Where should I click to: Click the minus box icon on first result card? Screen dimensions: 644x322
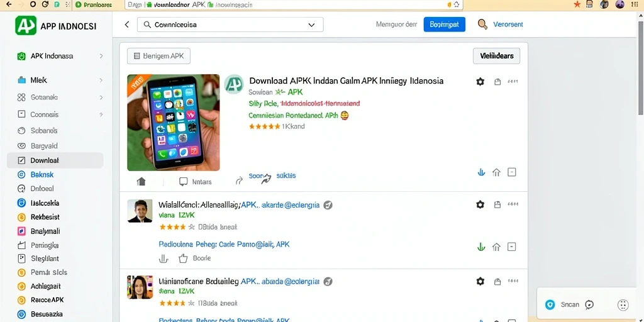(x=512, y=172)
